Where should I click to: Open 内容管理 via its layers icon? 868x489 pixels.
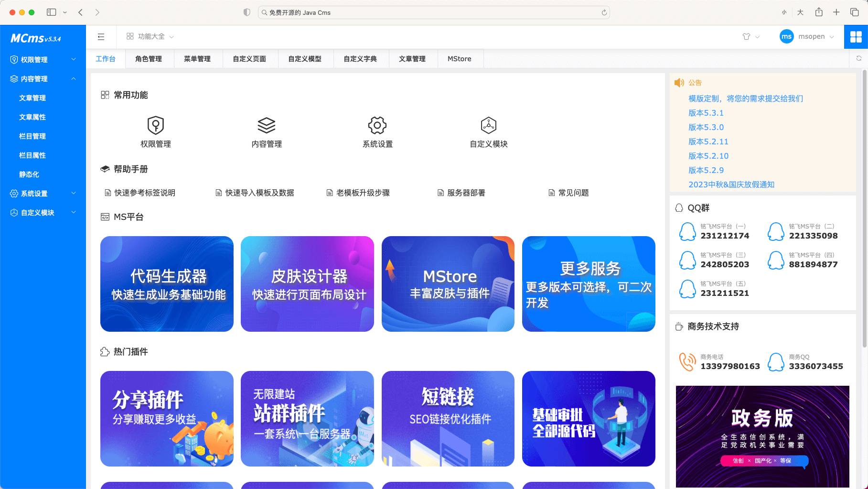click(267, 125)
